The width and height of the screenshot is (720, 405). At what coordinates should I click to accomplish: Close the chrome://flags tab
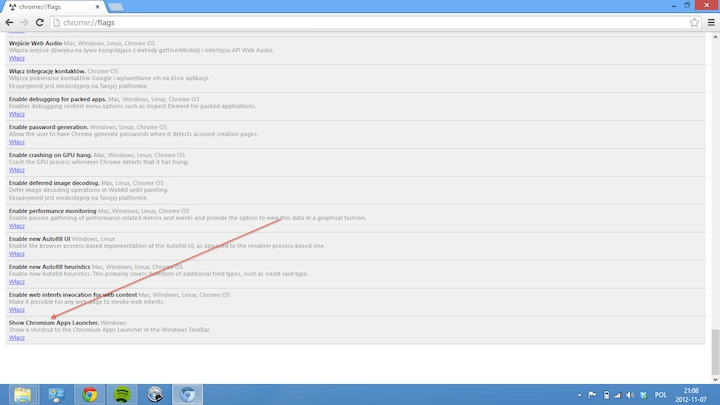[x=97, y=7]
